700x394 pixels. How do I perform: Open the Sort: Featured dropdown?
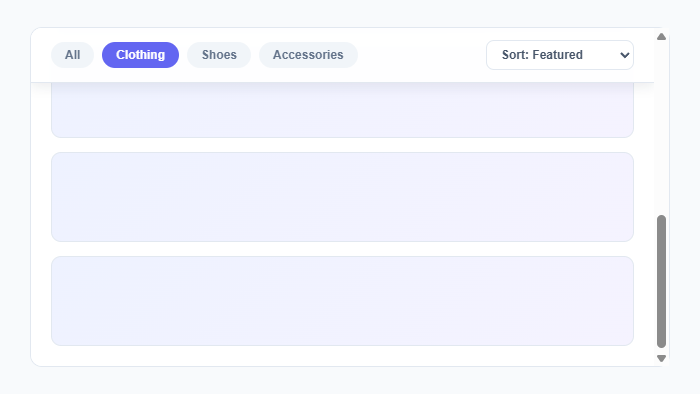pos(560,55)
